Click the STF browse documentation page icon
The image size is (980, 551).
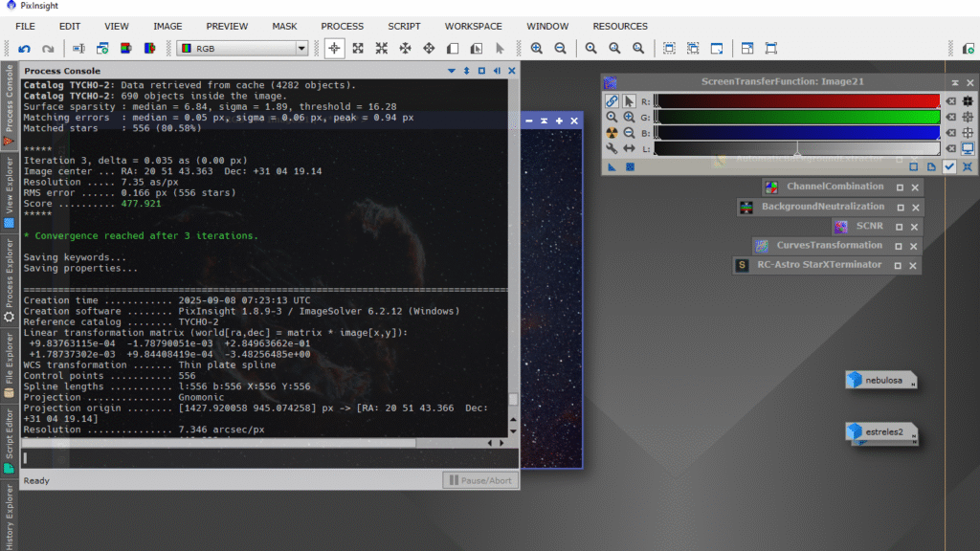coord(931,166)
